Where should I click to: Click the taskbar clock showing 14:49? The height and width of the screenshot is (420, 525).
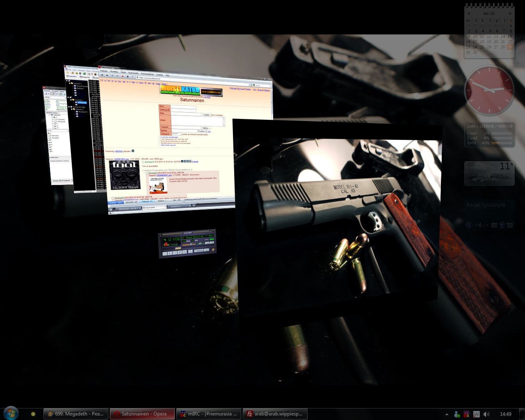click(x=505, y=414)
